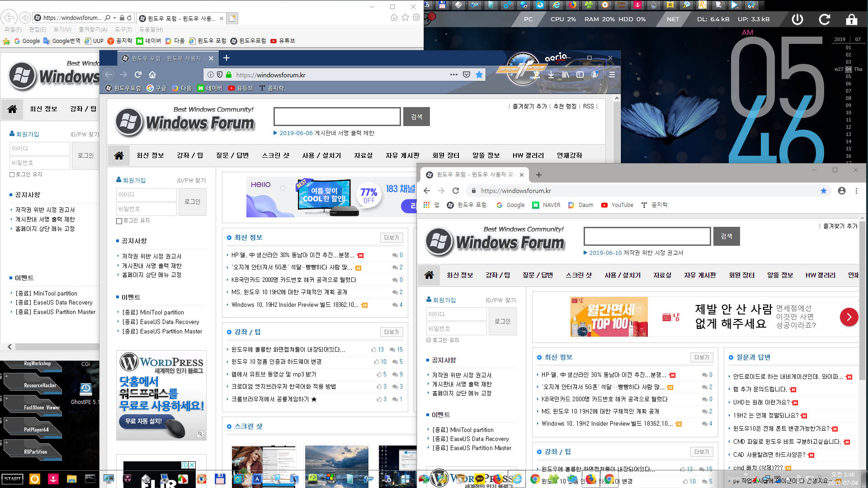Open File Explorer from the taskbar
The image size is (868, 488).
pyautogui.click(x=71, y=479)
